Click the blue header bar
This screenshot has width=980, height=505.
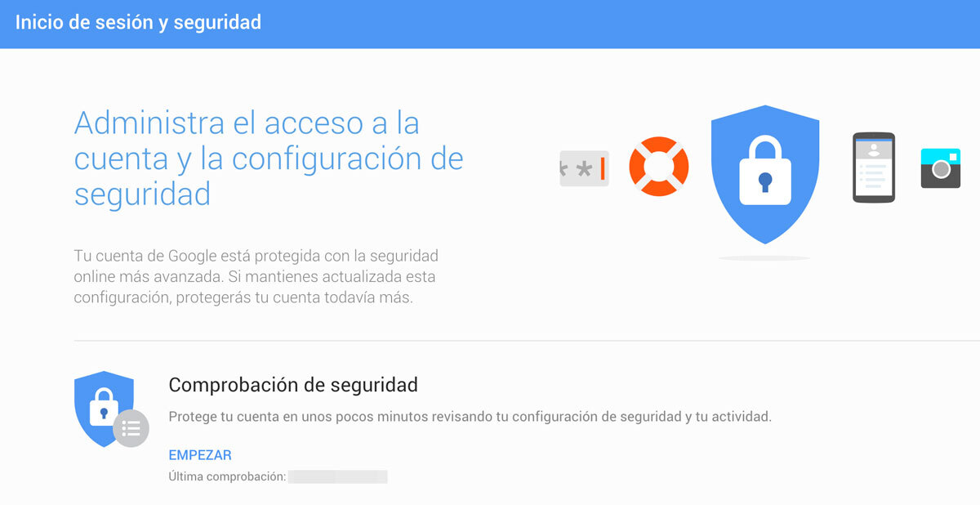pyautogui.click(x=490, y=24)
